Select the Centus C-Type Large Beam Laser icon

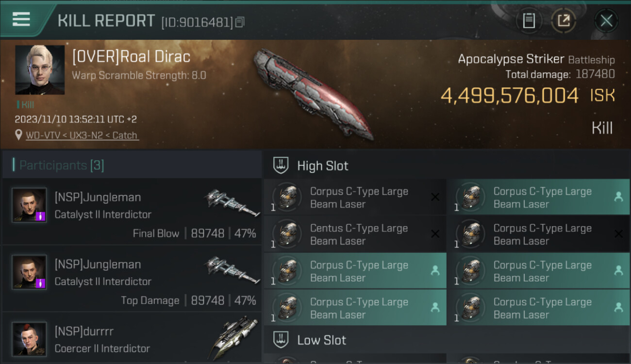coord(287,234)
